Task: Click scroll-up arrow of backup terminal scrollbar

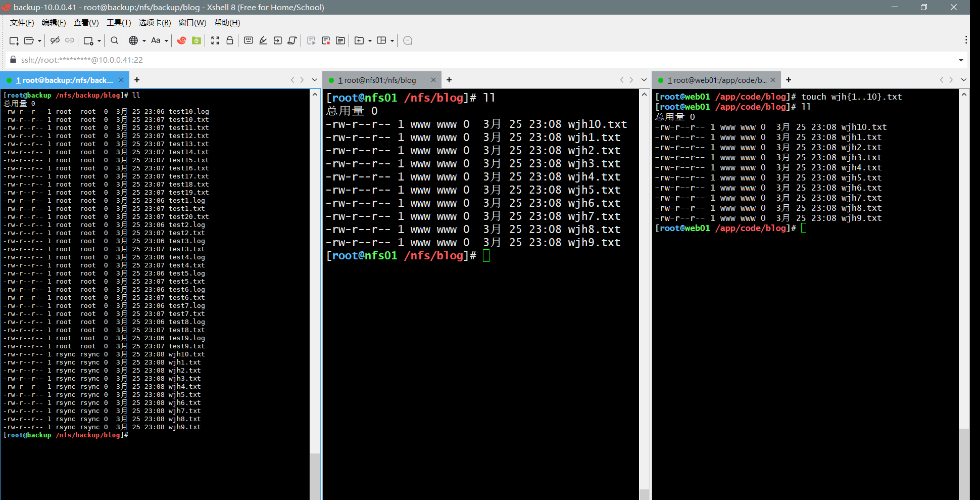Action: pos(315,95)
